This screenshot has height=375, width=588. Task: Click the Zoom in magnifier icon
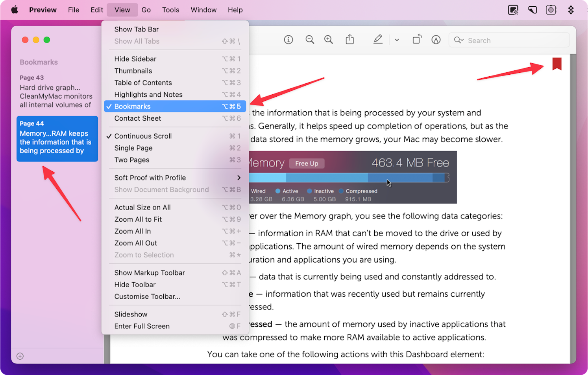pyautogui.click(x=329, y=39)
